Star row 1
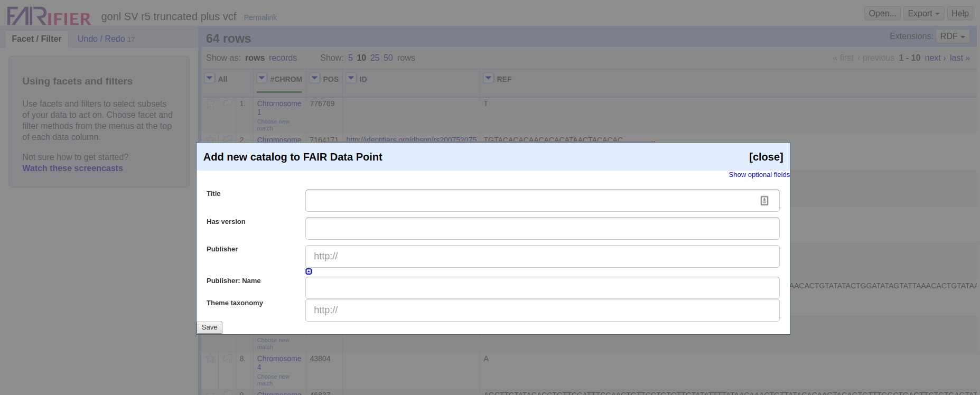This screenshot has height=395, width=980. [x=210, y=104]
